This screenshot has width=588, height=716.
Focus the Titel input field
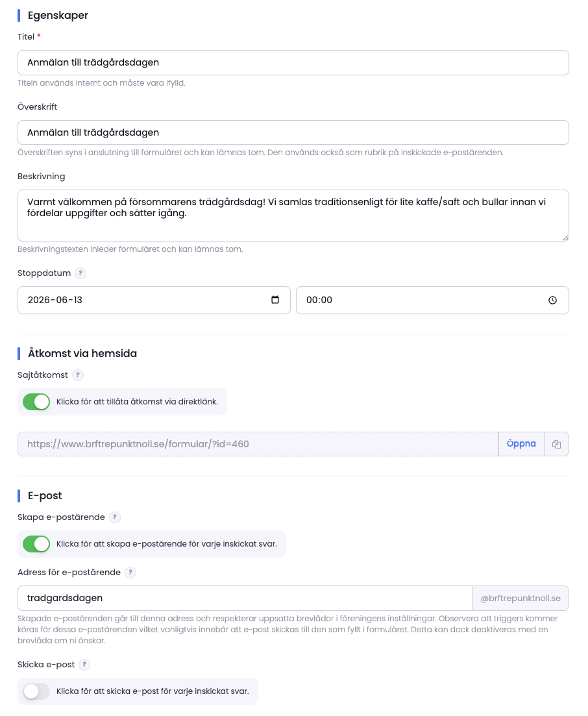pyautogui.click(x=293, y=62)
